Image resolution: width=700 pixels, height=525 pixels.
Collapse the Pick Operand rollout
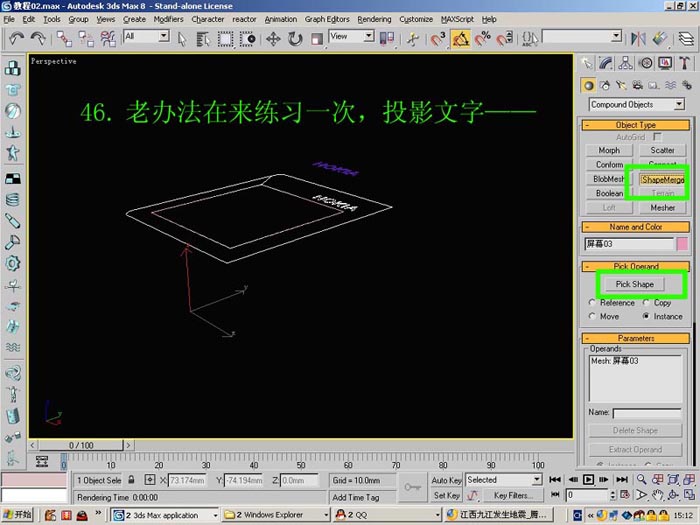[636, 267]
